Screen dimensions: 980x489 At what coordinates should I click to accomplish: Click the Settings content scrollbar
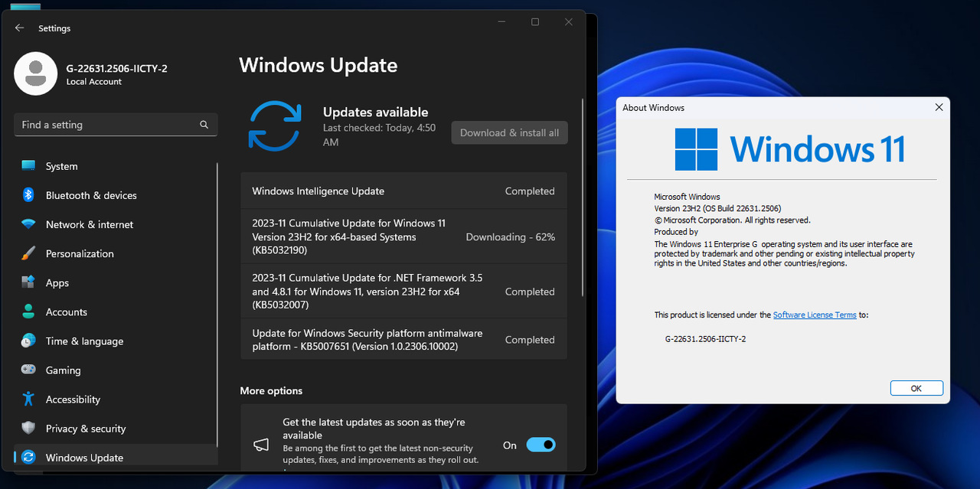coord(584,197)
